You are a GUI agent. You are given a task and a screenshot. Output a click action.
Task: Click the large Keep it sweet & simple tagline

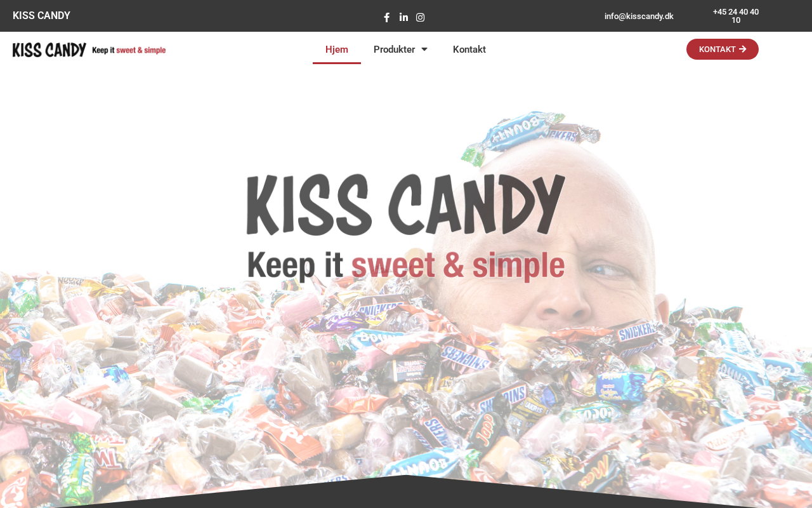406,265
